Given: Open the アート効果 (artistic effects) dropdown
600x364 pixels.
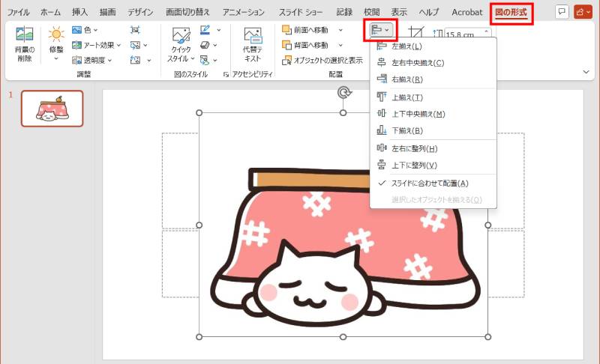Looking at the screenshot, I should point(97,45).
